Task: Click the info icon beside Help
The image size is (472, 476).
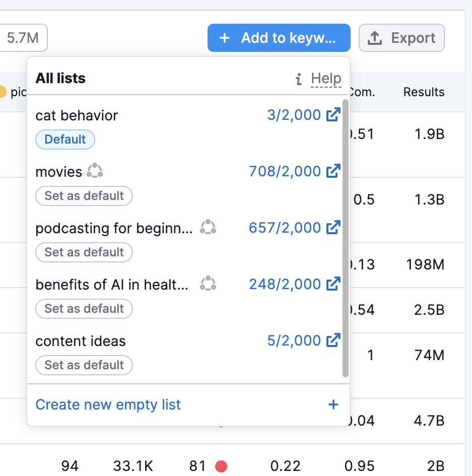Action: 299,79
